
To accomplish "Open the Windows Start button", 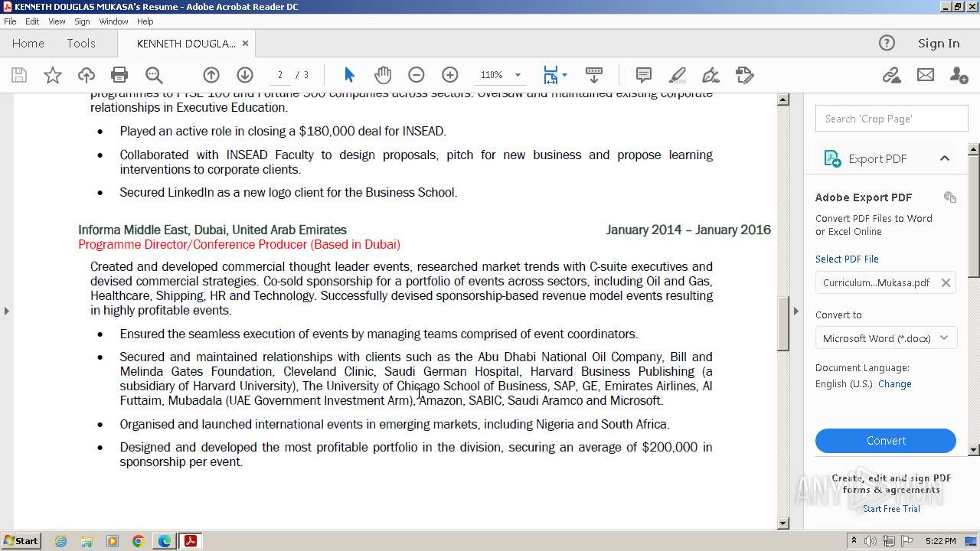I will pyautogui.click(x=21, y=541).
